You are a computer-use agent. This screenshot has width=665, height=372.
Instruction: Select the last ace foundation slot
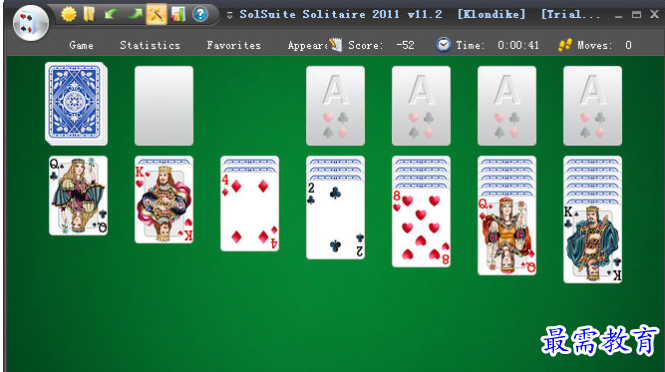[x=592, y=106]
